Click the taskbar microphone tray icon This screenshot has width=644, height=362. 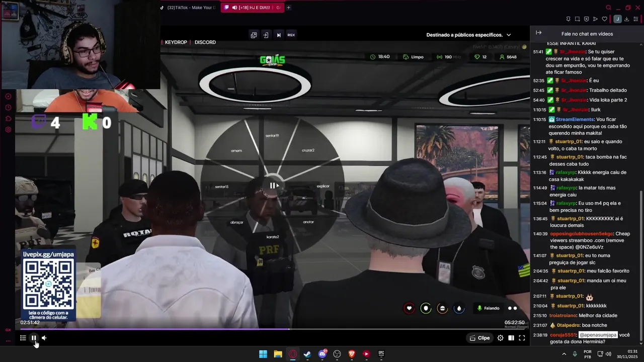[575, 354]
